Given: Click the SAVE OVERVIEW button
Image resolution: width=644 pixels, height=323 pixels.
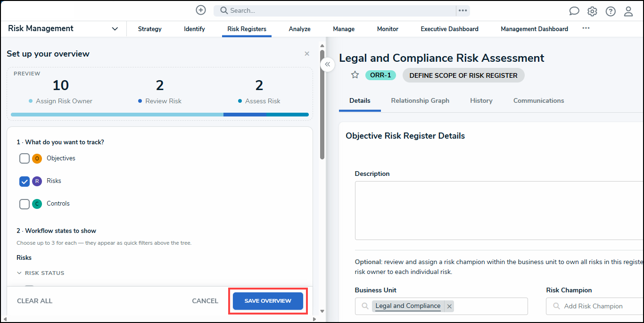Looking at the screenshot, I should (x=268, y=301).
